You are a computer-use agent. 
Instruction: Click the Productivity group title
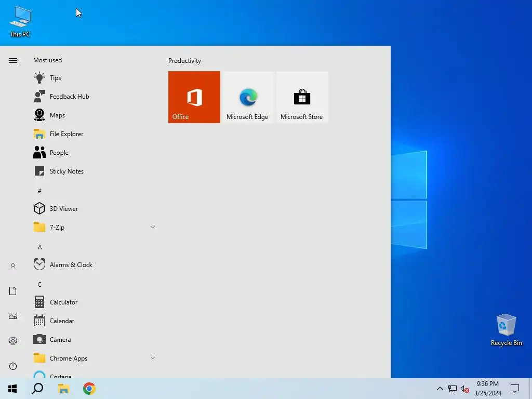[x=184, y=60]
